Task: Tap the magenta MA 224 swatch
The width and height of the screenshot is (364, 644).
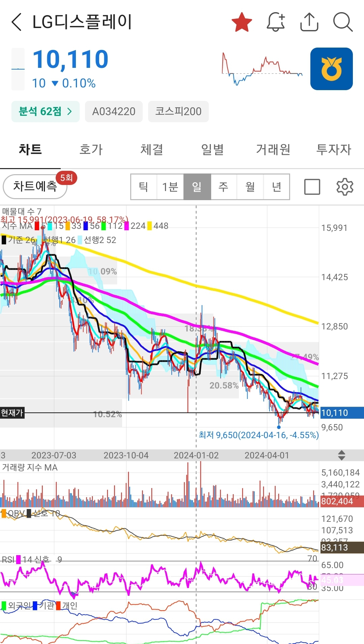Action: (x=127, y=226)
